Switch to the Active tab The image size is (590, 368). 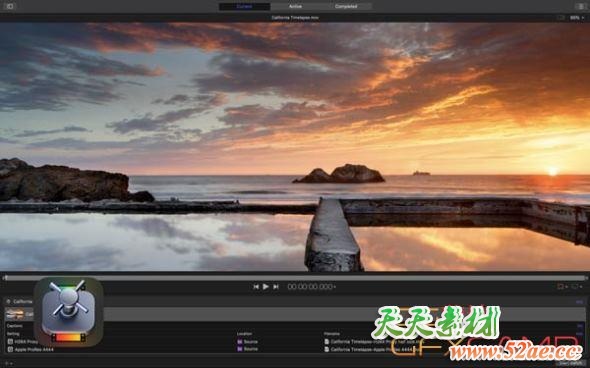coord(295,6)
